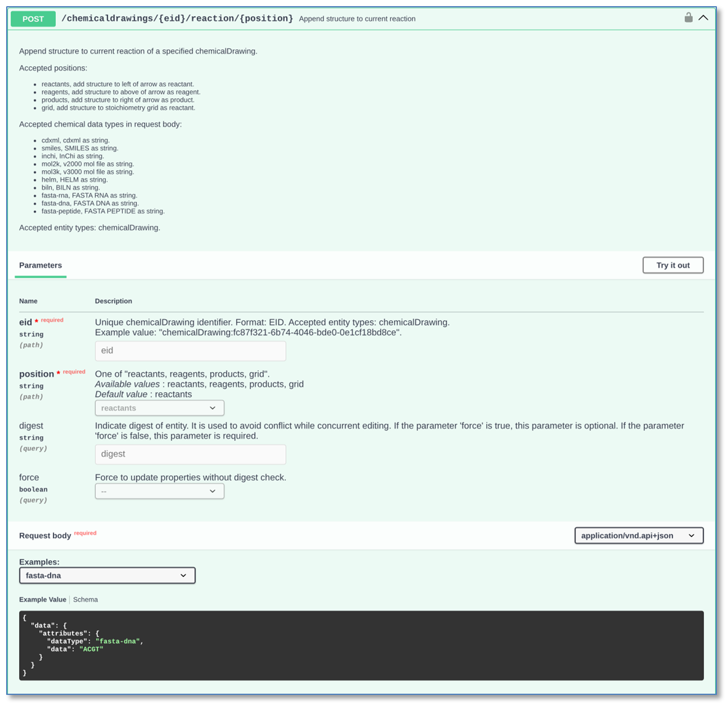Image resolution: width=728 pixels, height=706 pixels.
Task: Click the /chemicaldrawings/{eid}/reaction/{position} path
Action: 177,18
